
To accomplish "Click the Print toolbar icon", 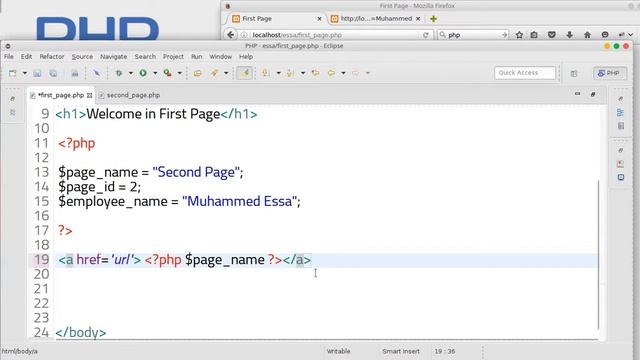I will (75, 73).
